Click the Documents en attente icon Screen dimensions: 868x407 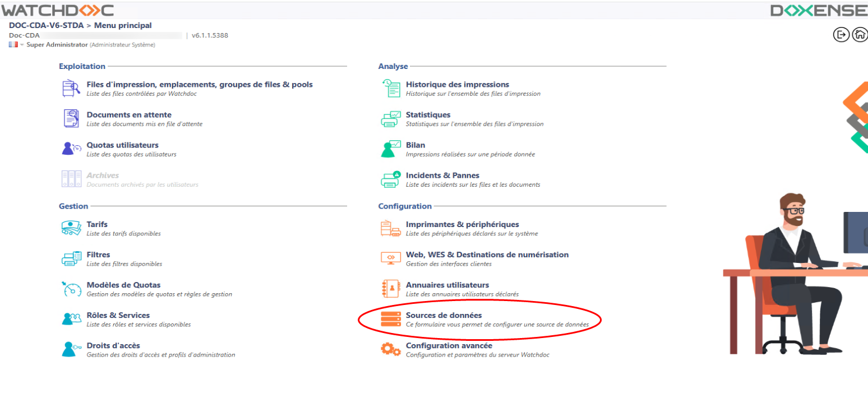[x=71, y=119]
